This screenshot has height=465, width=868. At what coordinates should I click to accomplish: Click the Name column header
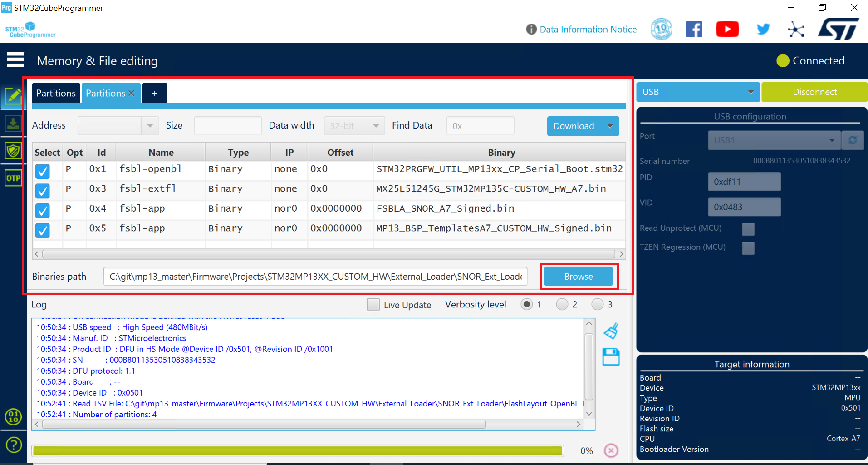click(161, 153)
